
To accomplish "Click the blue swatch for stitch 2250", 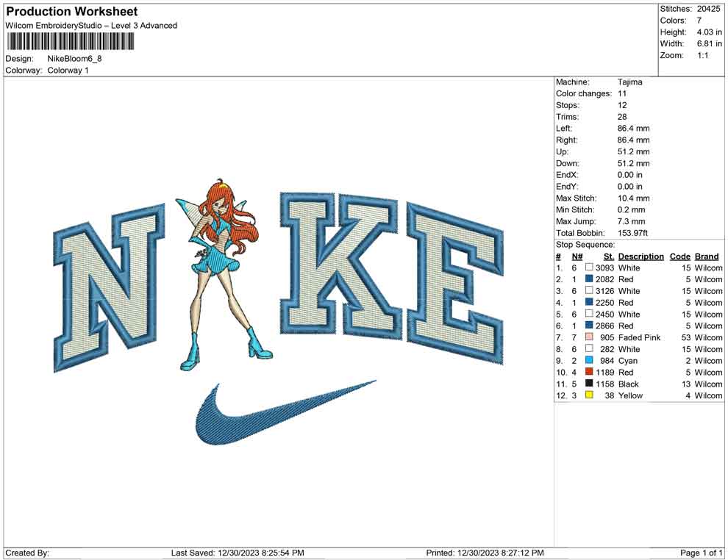I will [x=589, y=302].
